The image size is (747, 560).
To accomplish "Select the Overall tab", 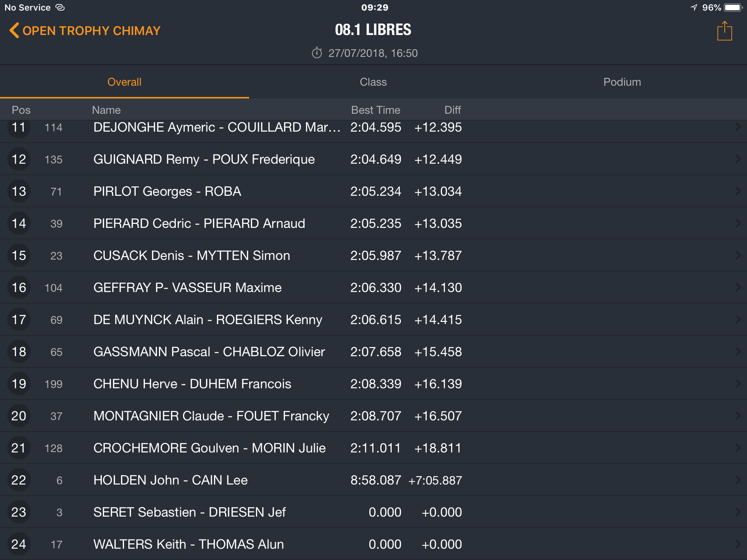I will [124, 82].
